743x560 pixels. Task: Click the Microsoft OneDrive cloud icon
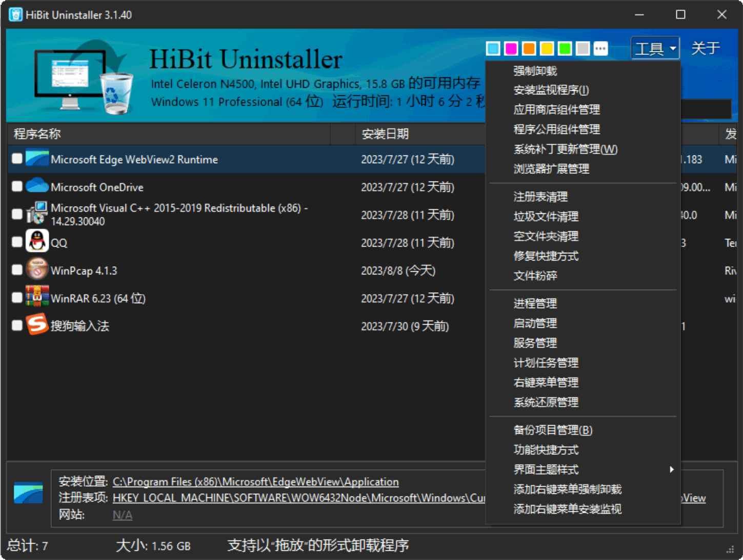pos(37,186)
